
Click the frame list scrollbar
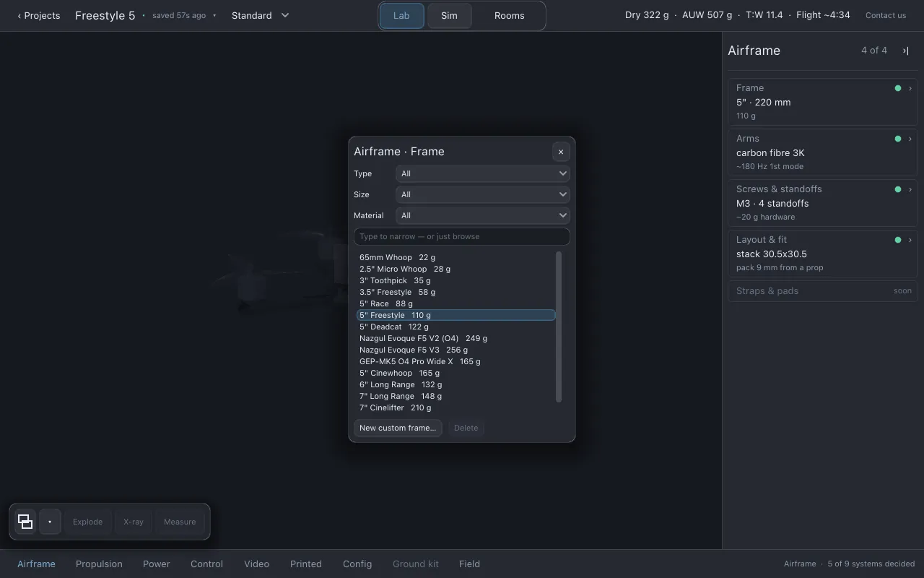[559, 327]
